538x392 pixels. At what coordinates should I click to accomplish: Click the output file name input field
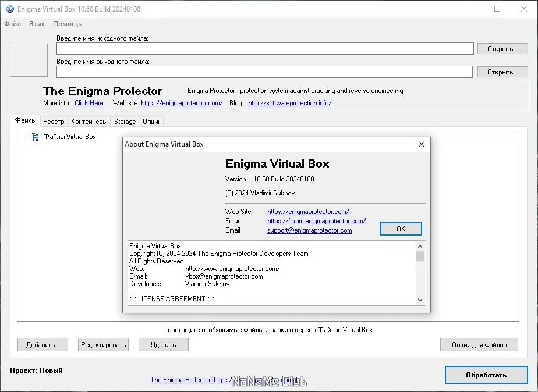(264, 72)
